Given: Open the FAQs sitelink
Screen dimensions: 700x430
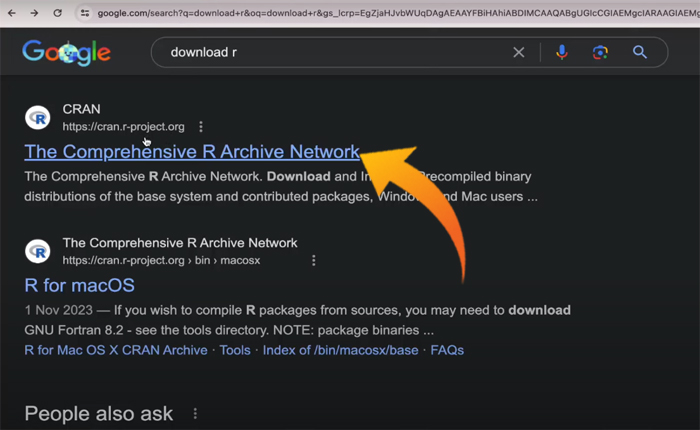Looking at the screenshot, I should pyautogui.click(x=446, y=350).
